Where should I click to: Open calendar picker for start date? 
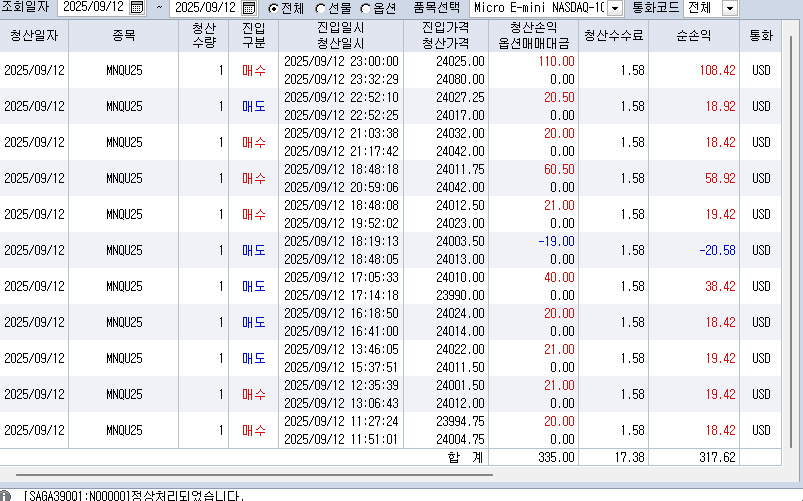[x=137, y=7]
